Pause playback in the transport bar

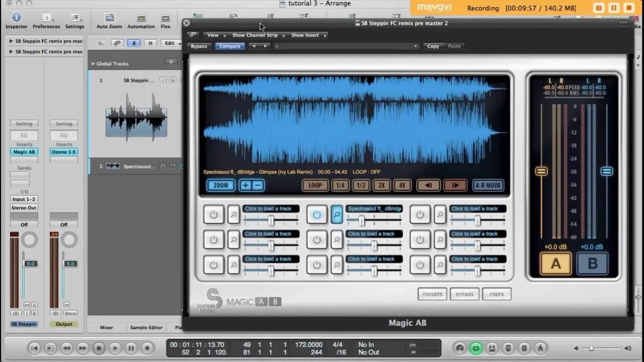point(131,348)
